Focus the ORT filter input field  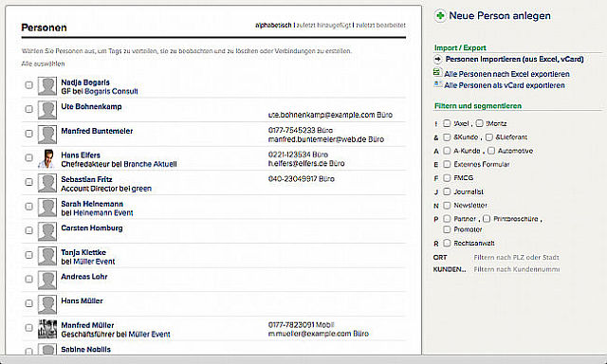pyautogui.click(x=516, y=257)
